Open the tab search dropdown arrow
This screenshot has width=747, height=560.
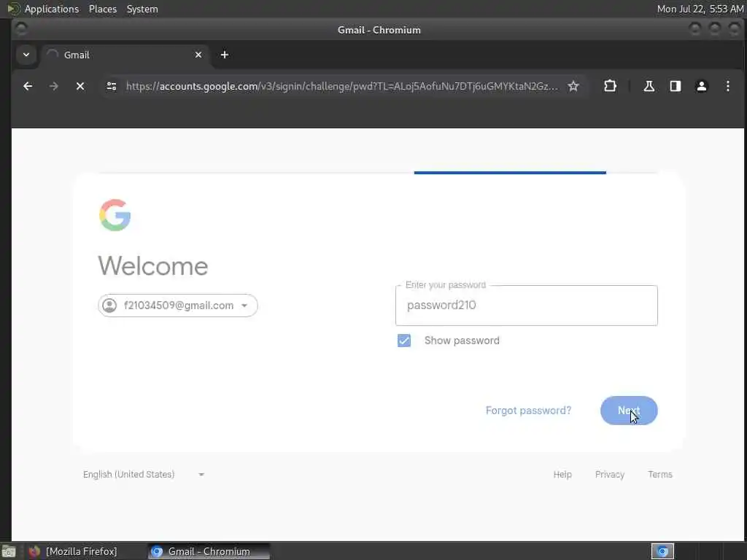click(26, 55)
